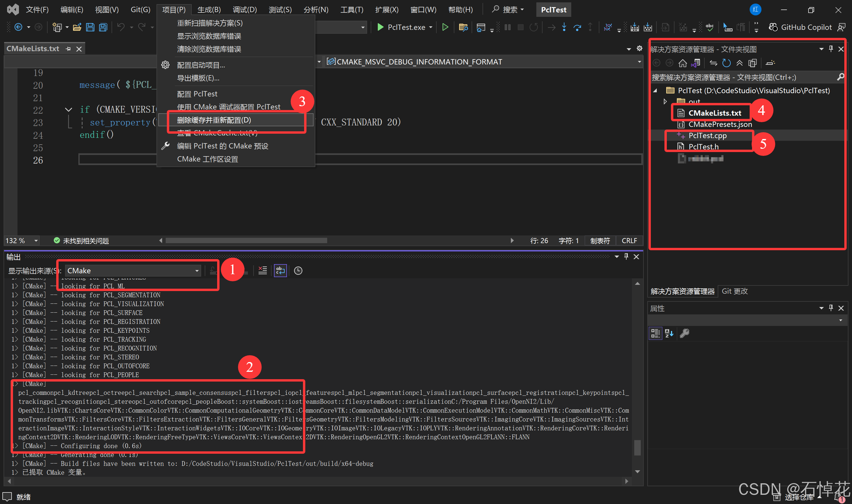This screenshot has width=852, height=504.
Task: Click the Step Over debugging icon
Action: [577, 27]
